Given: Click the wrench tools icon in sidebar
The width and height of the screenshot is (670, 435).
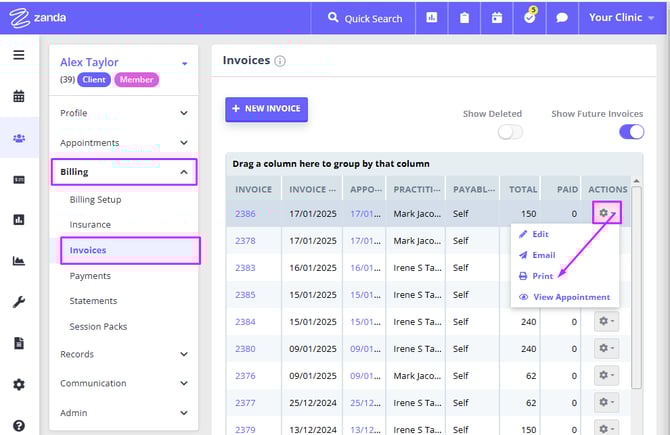Looking at the screenshot, I should 18,302.
